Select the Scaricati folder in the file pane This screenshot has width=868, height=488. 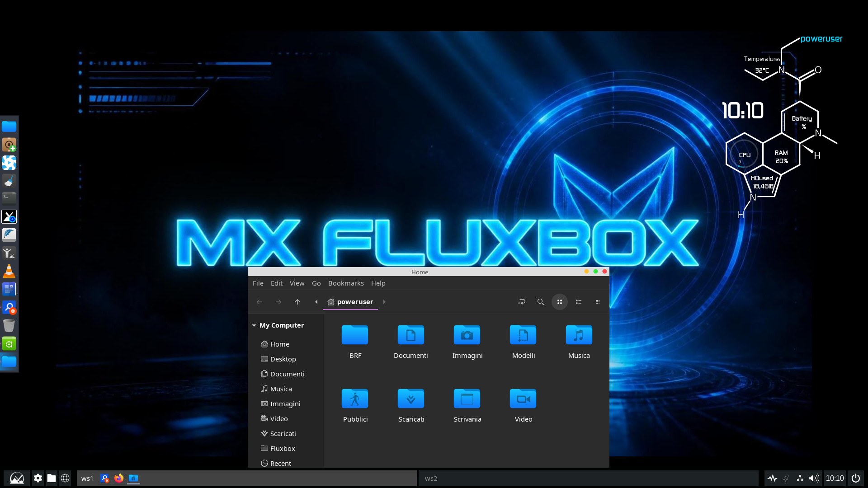pyautogui.click(x=411, y=405)
